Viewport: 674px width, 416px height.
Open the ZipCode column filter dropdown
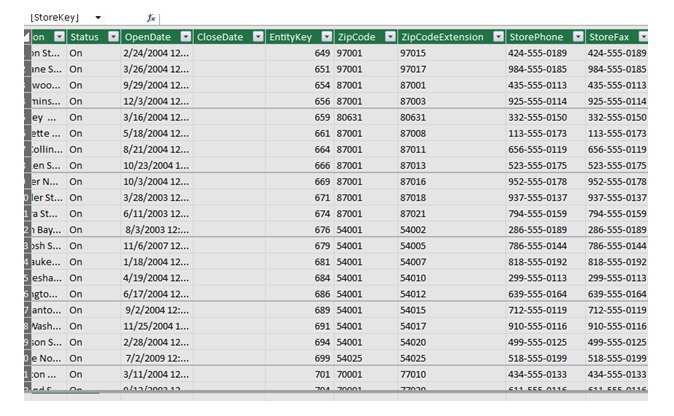(x=390, y=37)
